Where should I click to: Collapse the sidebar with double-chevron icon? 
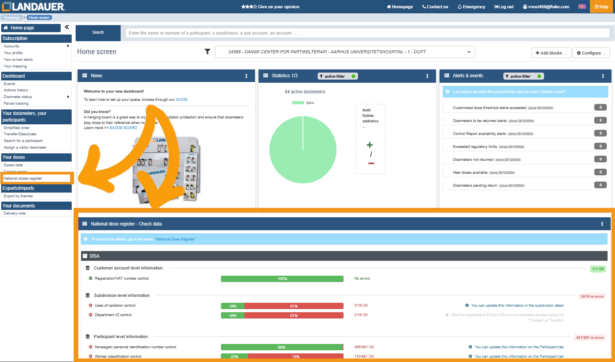(67, 27)
